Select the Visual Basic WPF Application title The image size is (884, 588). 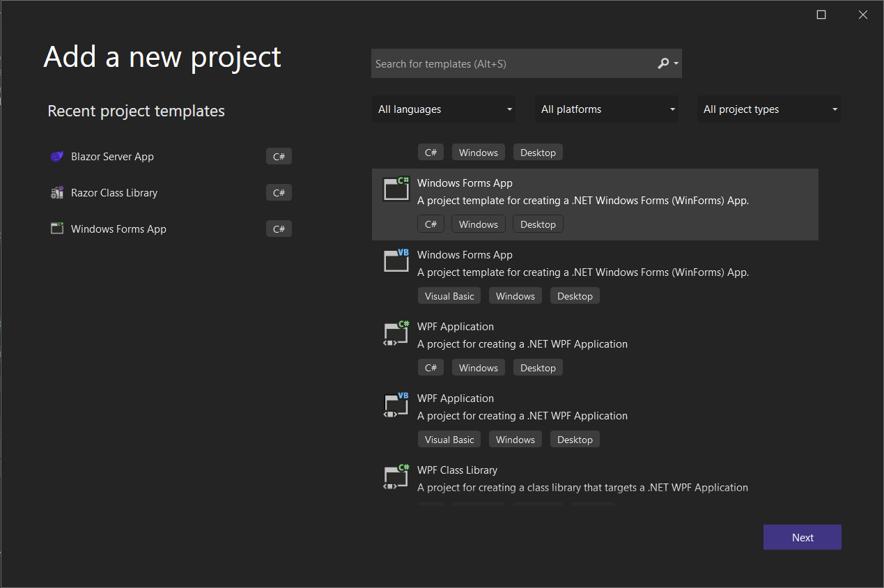456,399
